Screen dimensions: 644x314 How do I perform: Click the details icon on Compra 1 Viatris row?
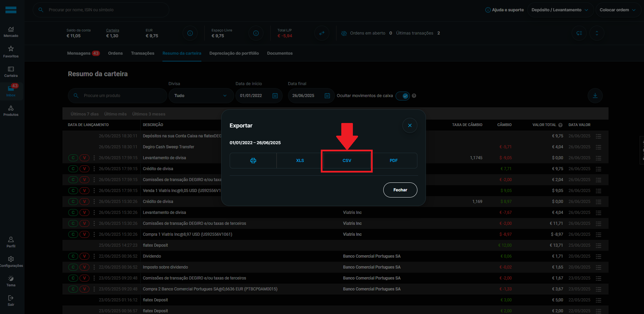pos(599,234)
